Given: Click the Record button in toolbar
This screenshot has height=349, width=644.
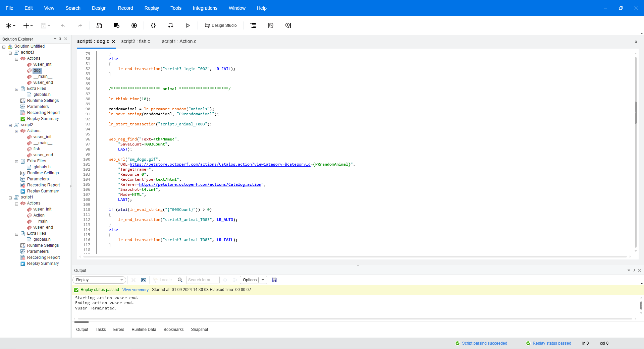Looking at the screenshot, I should [x=134, y=25].
